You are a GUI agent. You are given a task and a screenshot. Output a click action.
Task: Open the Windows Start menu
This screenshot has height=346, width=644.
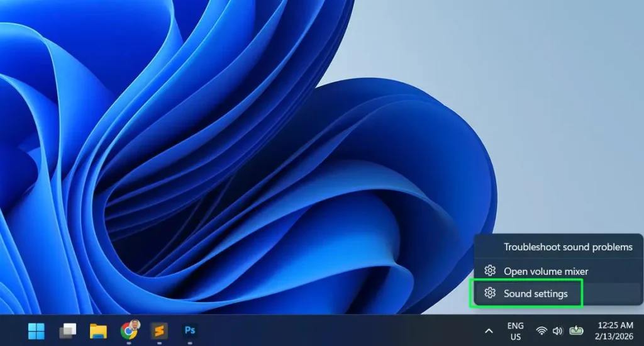coord(36,331)
